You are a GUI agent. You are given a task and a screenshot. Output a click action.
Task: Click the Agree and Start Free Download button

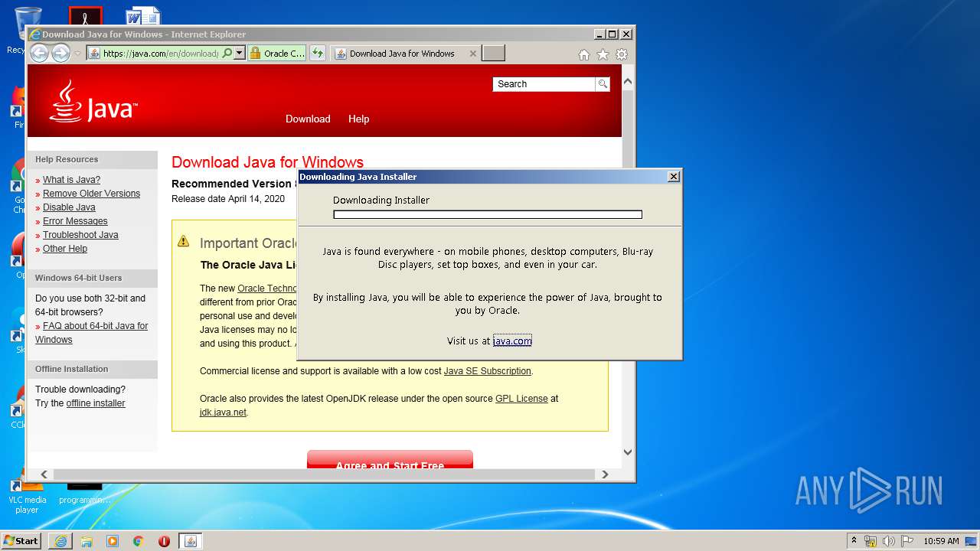click(x=390, y=459)
